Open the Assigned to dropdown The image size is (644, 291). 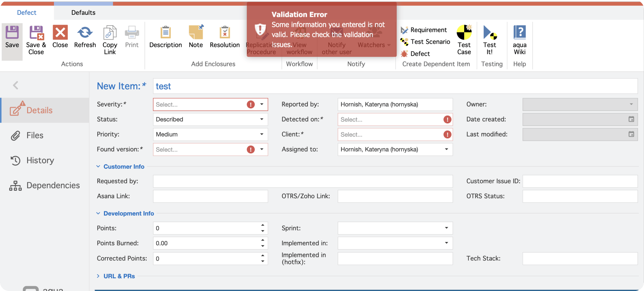coord(447,149)
